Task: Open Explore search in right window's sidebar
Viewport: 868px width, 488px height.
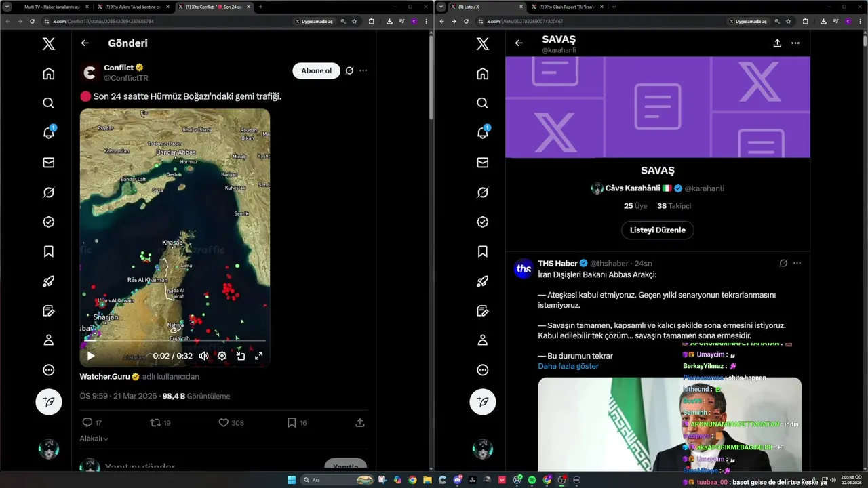Action: (482, 103)
